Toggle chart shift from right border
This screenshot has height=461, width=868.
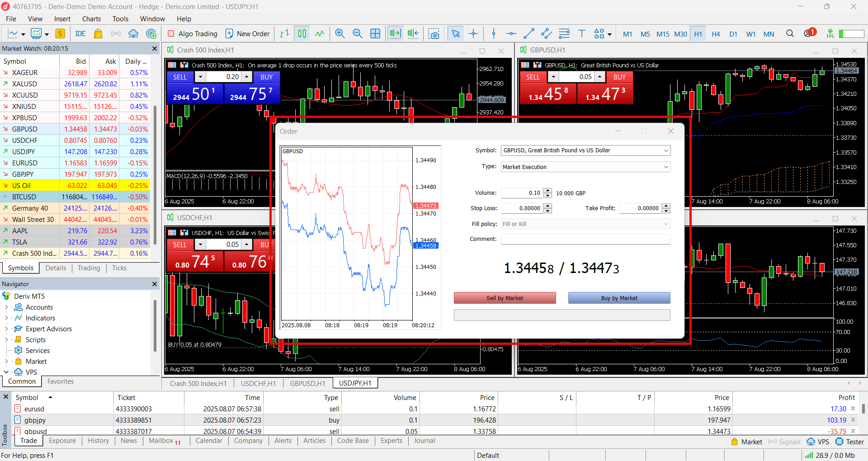tap(413, 33)
